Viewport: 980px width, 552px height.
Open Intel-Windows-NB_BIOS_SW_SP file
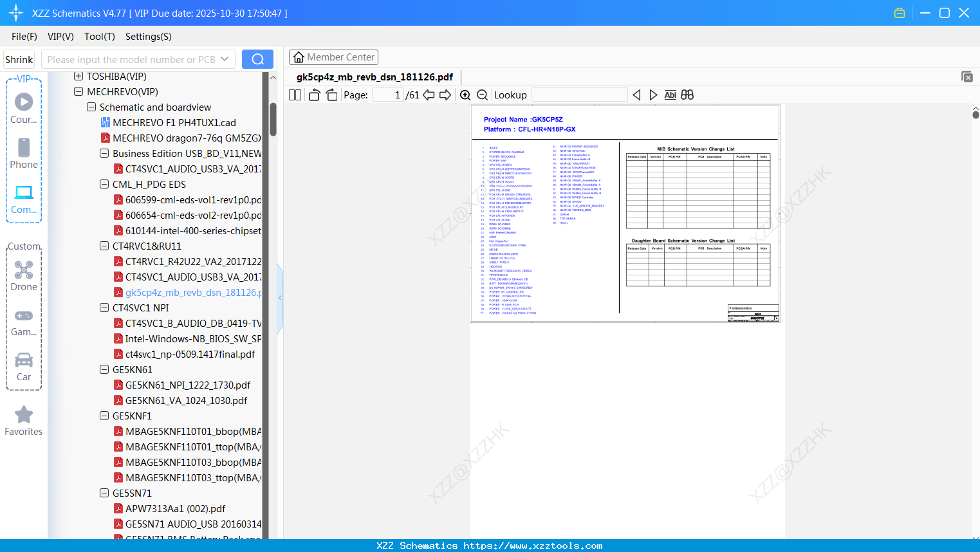(x=187, y=339)
